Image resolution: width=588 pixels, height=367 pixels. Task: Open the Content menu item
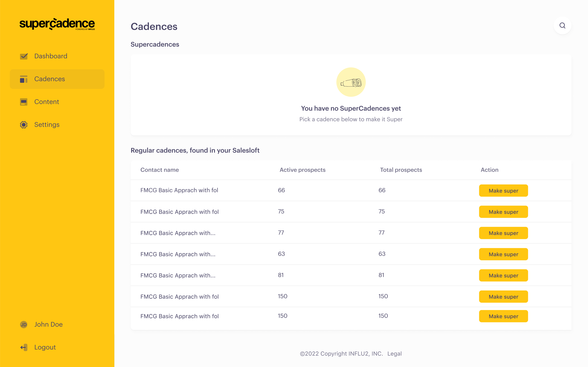tap(47, 102)
